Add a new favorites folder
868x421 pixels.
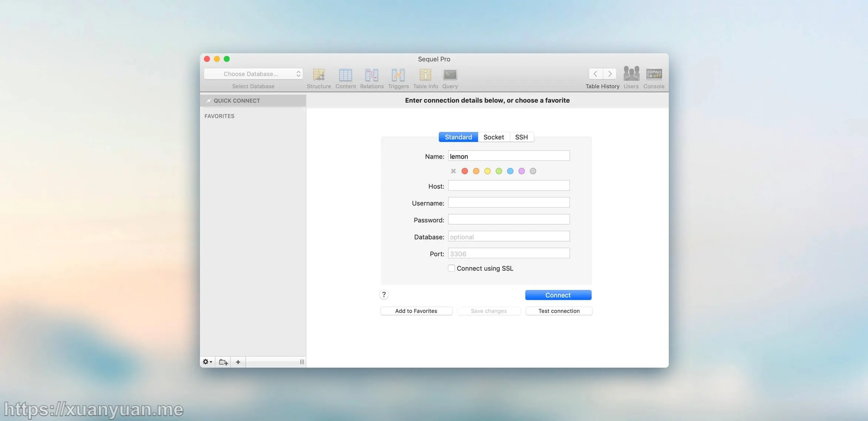(223, 362)
